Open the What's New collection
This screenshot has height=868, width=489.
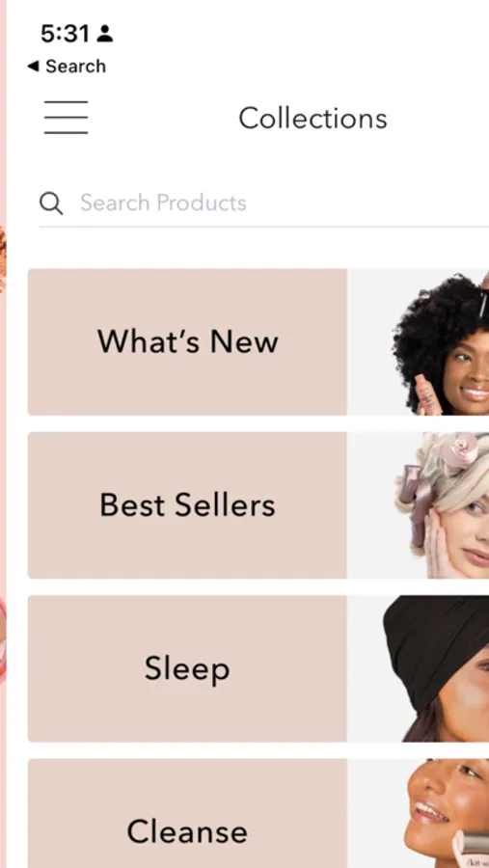(x=258, y=341)
